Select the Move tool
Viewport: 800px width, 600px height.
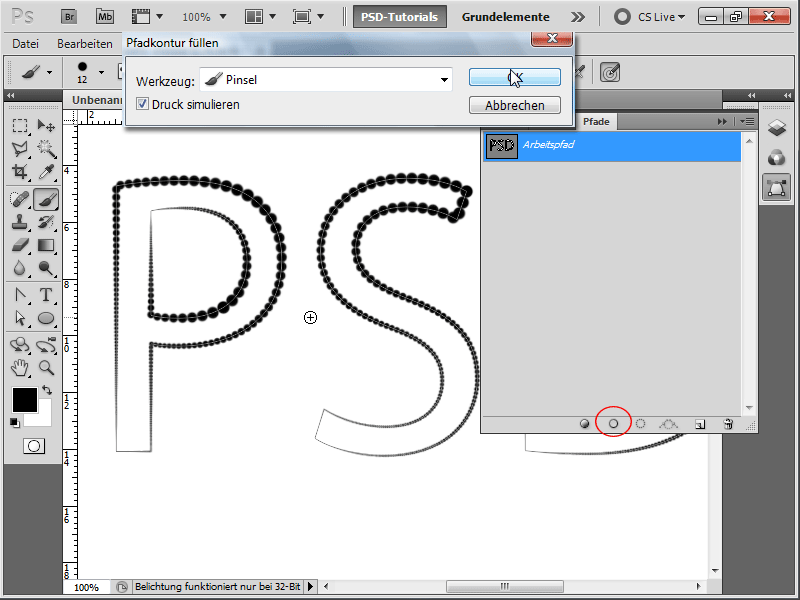tap(46, 126)
